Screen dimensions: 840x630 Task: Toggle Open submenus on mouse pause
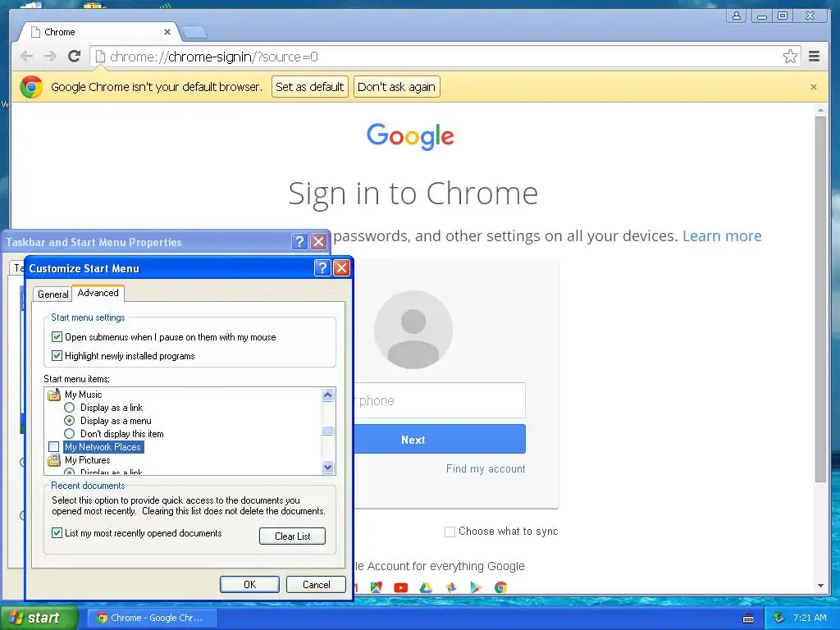tap(57, 337)
